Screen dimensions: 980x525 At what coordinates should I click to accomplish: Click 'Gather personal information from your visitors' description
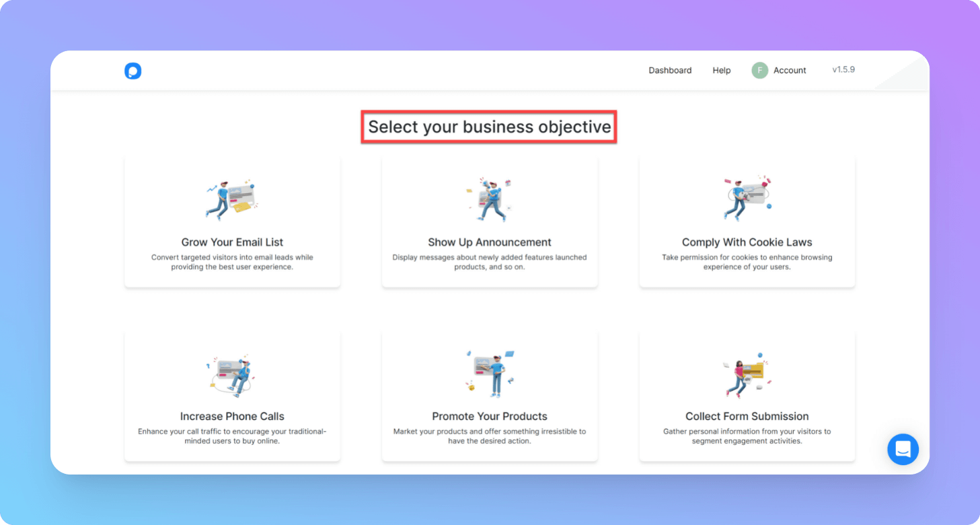[x=747, y=436]
